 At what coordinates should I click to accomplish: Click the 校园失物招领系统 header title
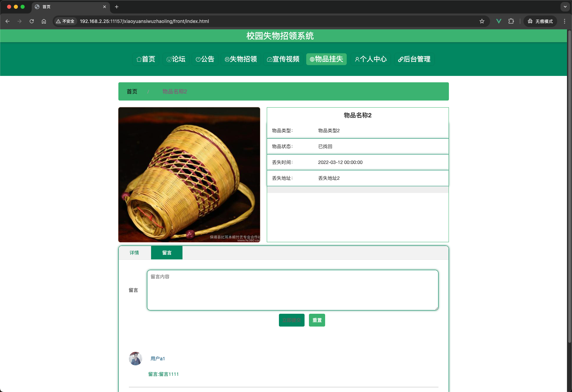tap(280, 36)
